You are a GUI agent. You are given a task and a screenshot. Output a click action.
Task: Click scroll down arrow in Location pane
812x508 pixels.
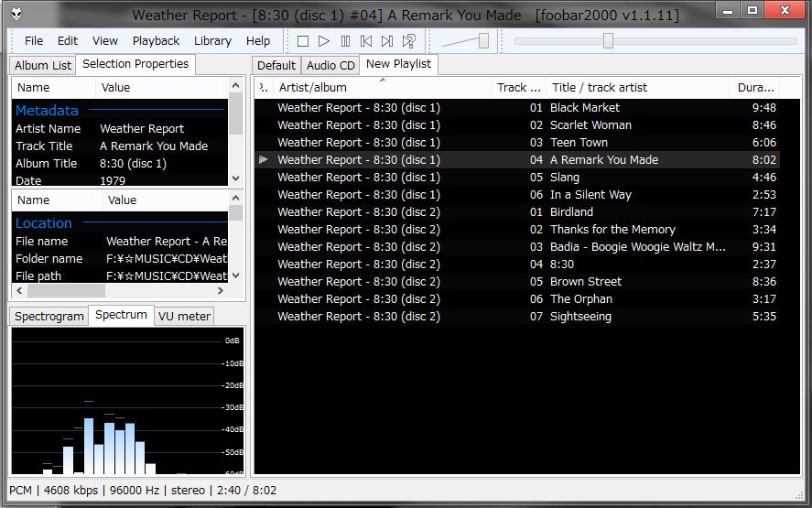[x=235, y=276]
